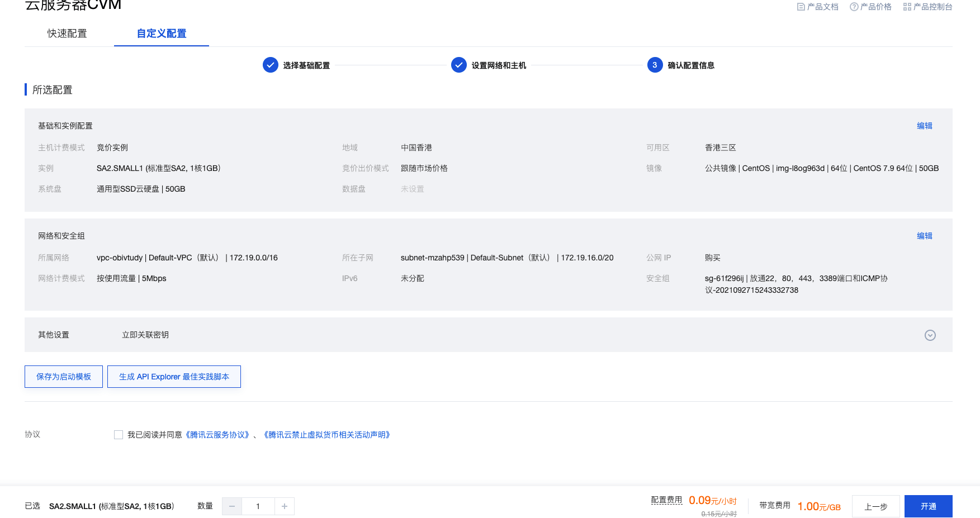Image resolution: width=980 pixels, height=518 pixels.
Task: Open the 《腾讯云禁止虚拟货币相关活动声明》 link
Action: [327, 435]
